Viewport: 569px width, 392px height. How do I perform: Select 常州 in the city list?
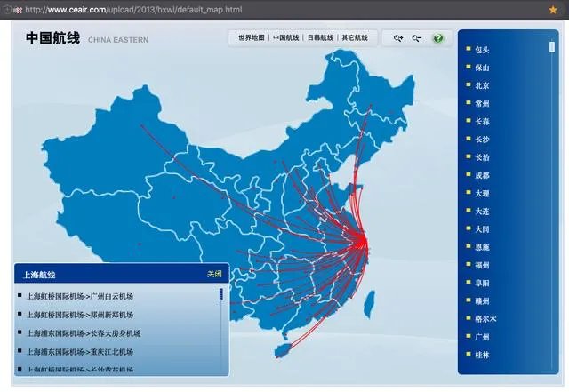[482, 103]
